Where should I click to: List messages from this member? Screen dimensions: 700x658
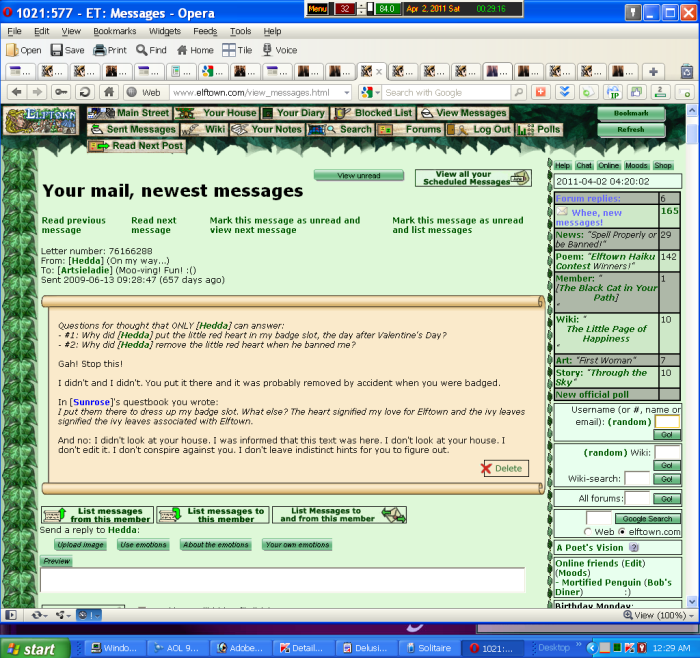[97, 515]
